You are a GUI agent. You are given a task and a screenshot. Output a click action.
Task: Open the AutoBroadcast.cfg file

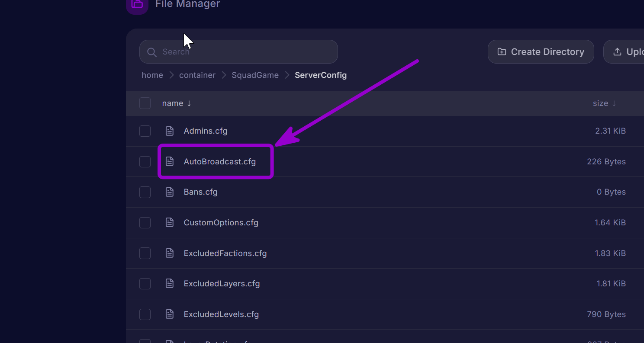coord(220,162)
